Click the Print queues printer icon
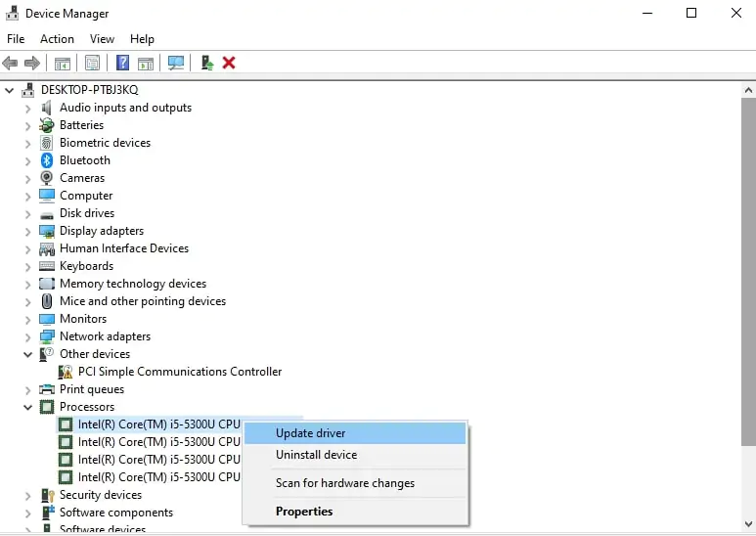 (47, 389)
